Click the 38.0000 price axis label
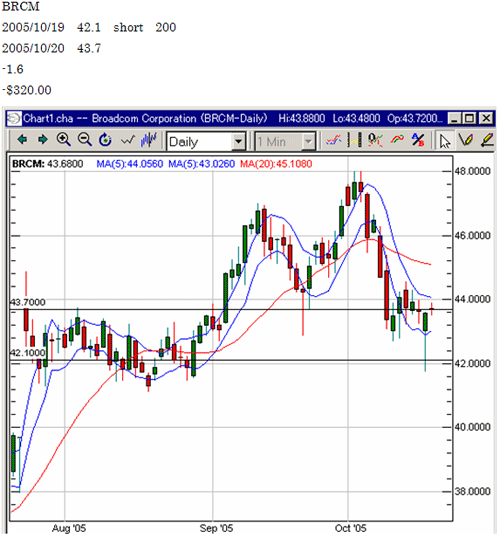500x538 pixels. [x=472, y=492]
